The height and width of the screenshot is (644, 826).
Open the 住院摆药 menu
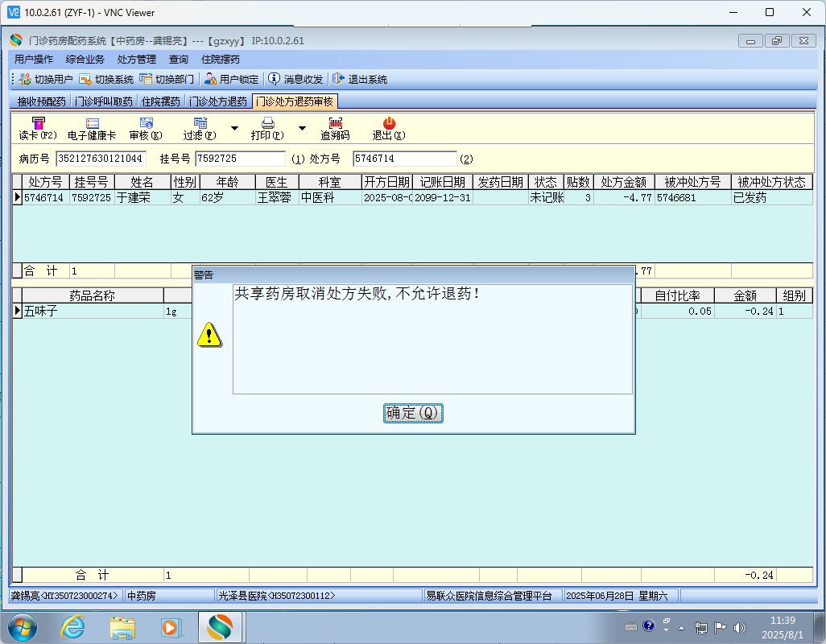[221, 59]
